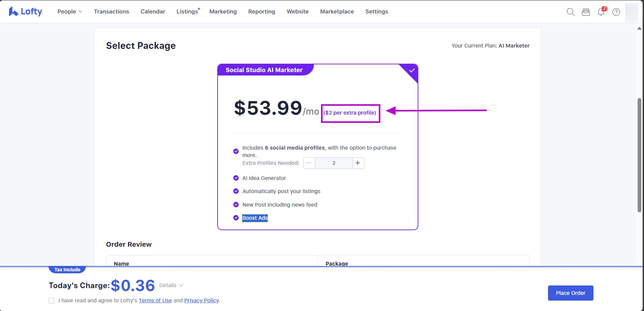
Task: Expand the charge Details dropdown
Action: coord(171,285)
